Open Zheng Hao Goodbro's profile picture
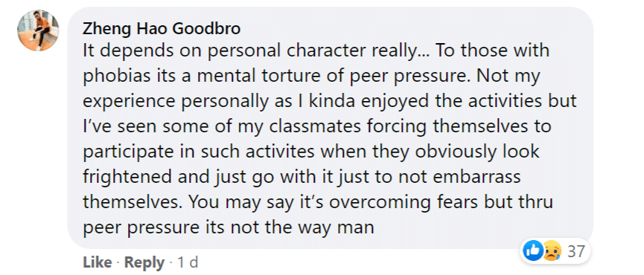 [x=38, y=30]
